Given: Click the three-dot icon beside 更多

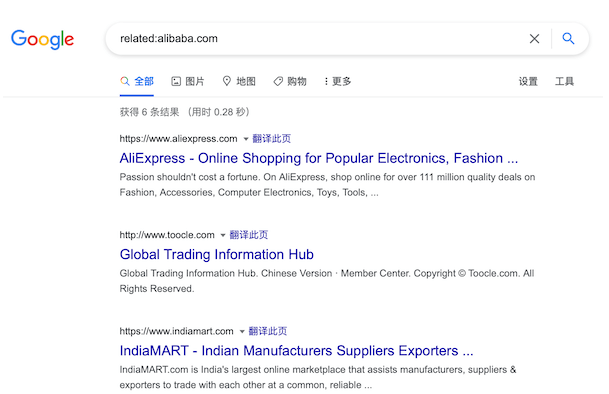Looking at the screenshot, I should point(326,81).
